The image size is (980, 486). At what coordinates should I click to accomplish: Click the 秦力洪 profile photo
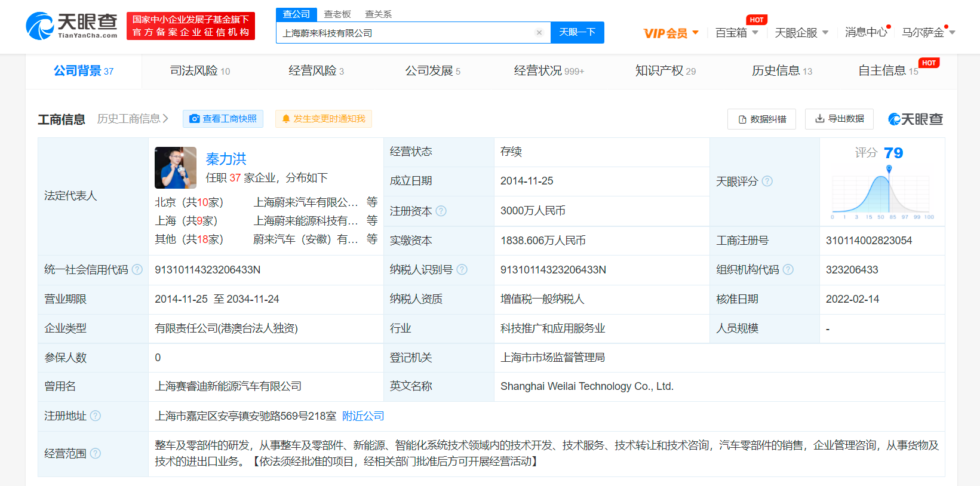176,168
